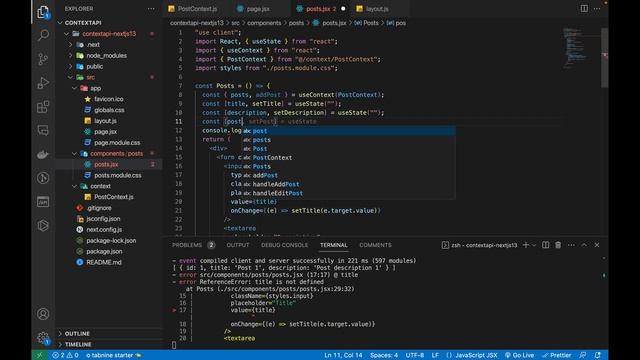Maximize the panel with the up chevron
Viewport: 640px width, 360px height.
pos(584,245)
